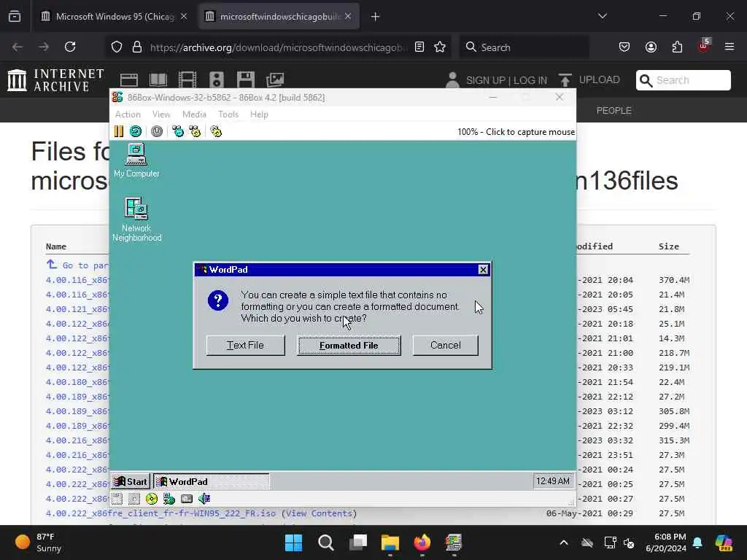The height and width of the screenshot is (560, 747).
Task: Open the Firefox application hamburger menu
Action: click(729, 47)
